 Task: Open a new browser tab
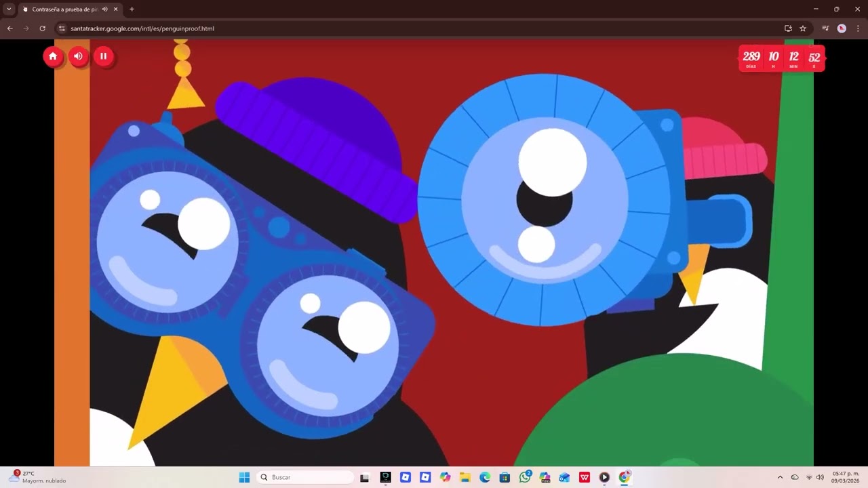tap(132, 9)
